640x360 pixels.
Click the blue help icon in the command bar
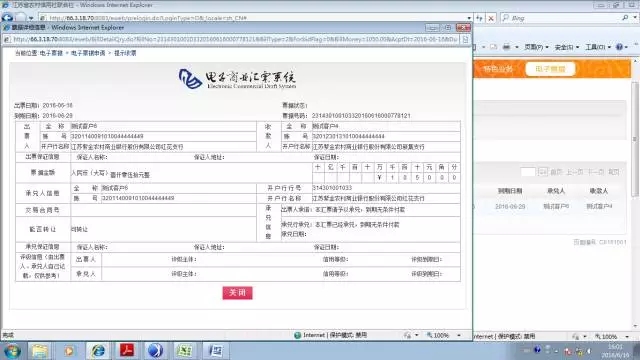(x=619, y=47)
